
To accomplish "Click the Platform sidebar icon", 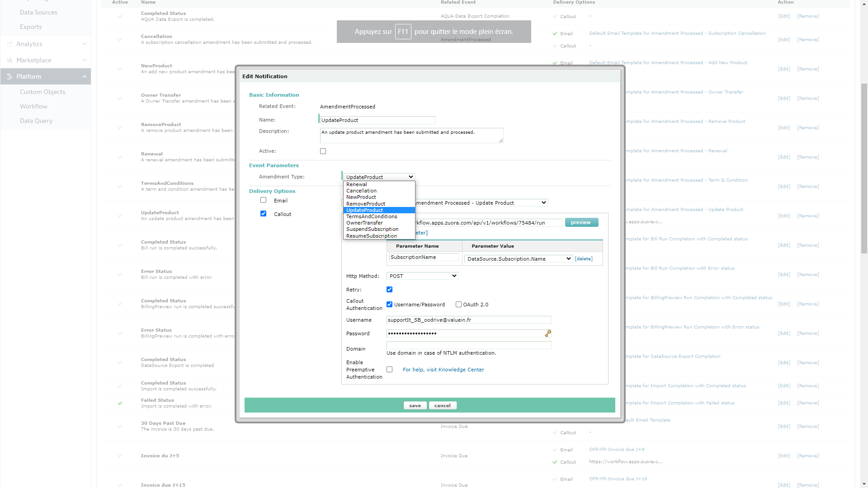I will 9,77.
